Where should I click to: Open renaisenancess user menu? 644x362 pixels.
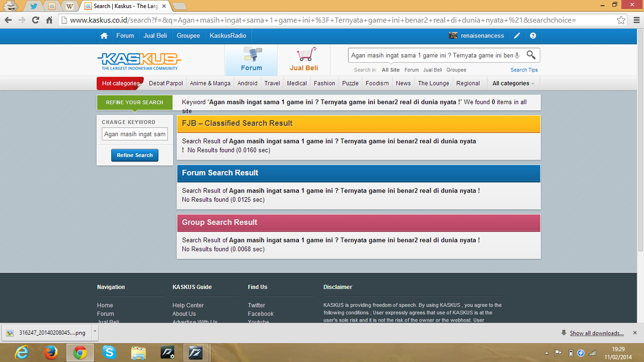click(x=476, y=36)
